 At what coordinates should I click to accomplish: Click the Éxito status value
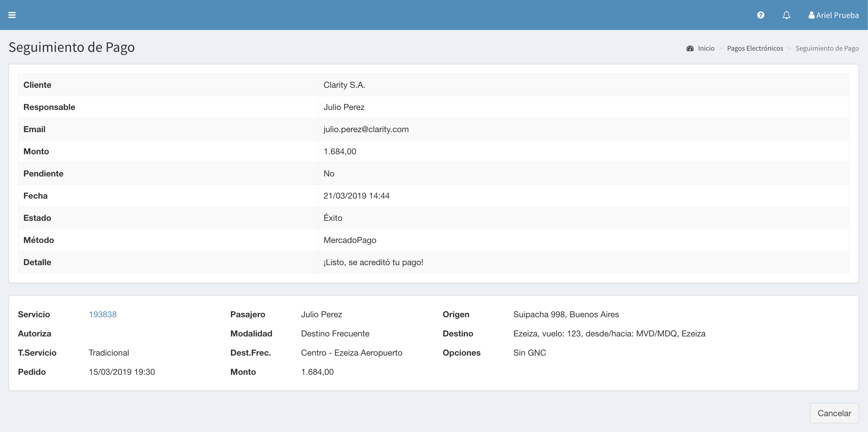[x=332, y=218]
